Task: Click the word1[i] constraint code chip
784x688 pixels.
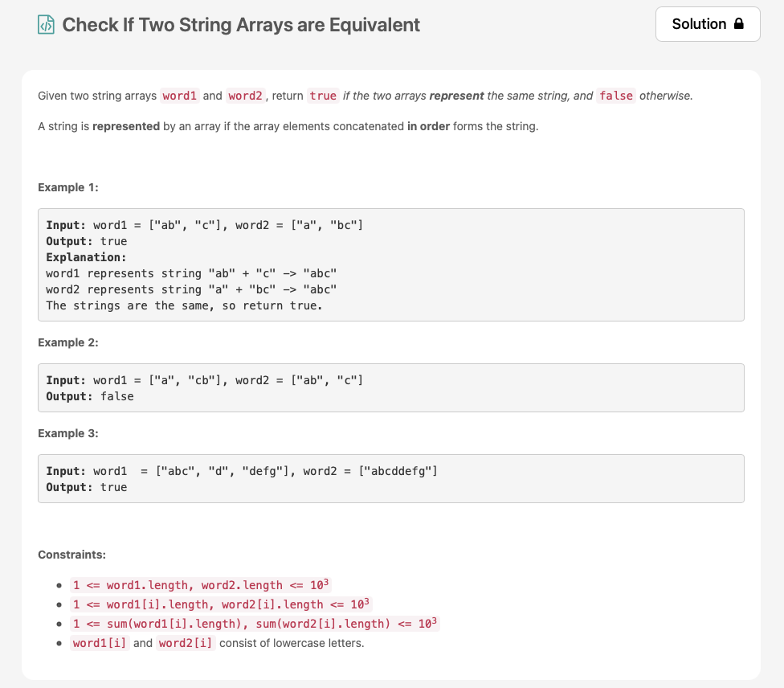Action: [x=99, y=643]
